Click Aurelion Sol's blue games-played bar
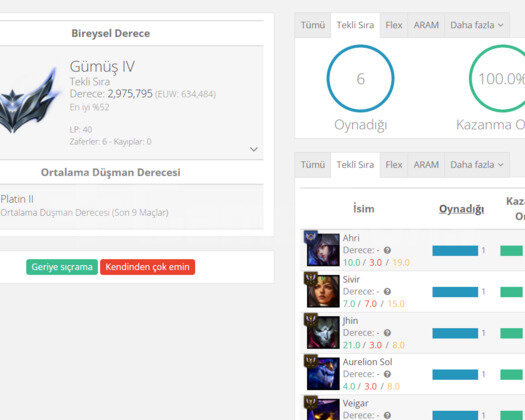Image resolution: width=525 pixels, height=420 pixels. click(455, 374)
